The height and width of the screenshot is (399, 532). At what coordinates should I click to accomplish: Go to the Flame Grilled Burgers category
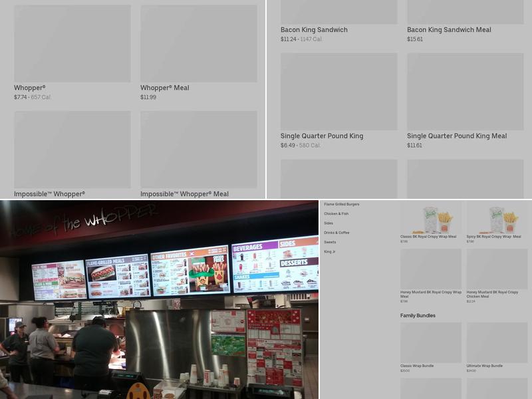pos(342,204)
